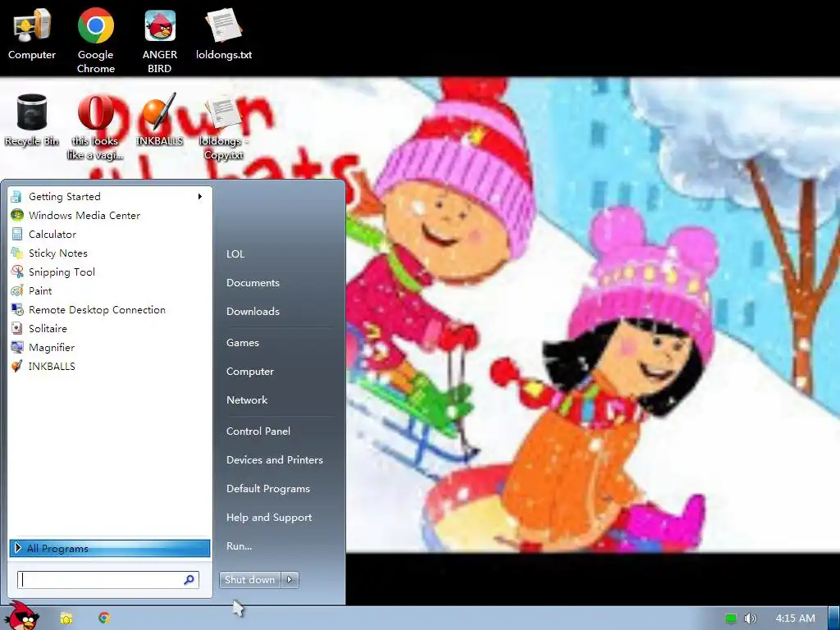Launch Windows Media Center text entry
This screenshot has width=840, height=630.
(x=84, y=216)
